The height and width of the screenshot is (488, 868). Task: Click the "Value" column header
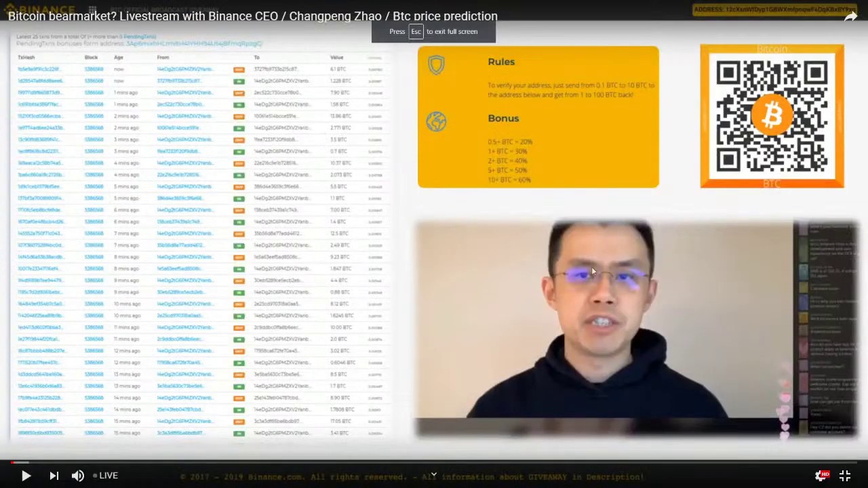click(337, 58)
